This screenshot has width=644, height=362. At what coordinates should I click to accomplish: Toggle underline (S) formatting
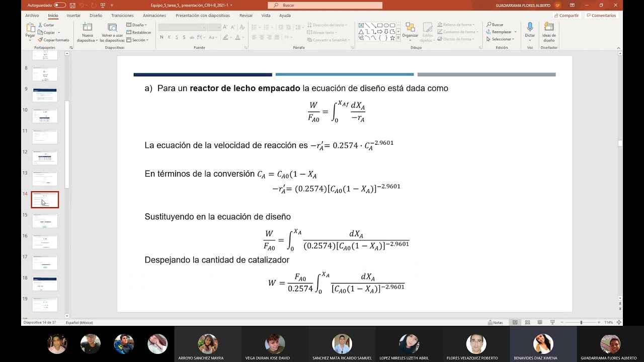[x=177, y=37]
